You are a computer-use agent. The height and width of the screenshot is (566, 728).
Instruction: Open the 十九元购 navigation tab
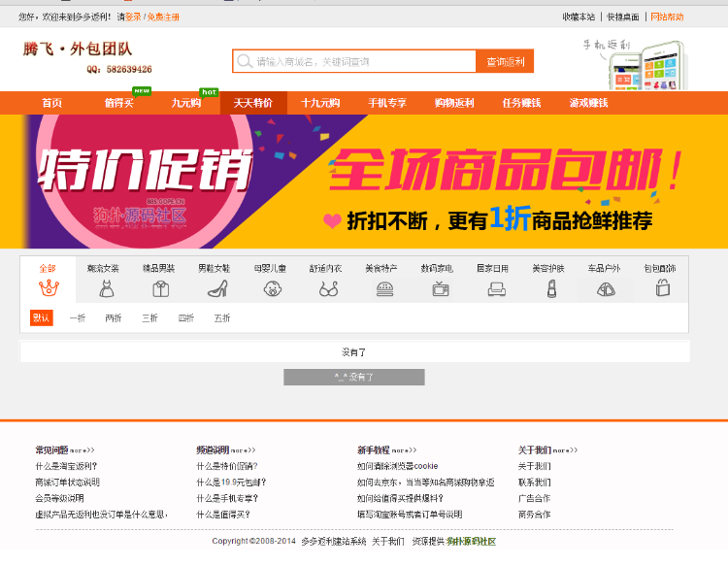[320, 103]
